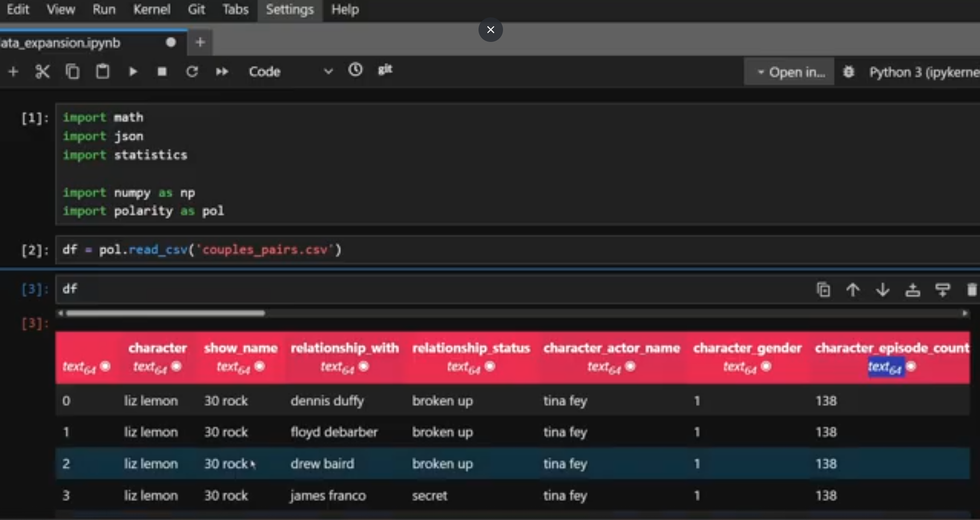
Task: Open the cell type Code dropdown
Action: [x=290, y=72]
